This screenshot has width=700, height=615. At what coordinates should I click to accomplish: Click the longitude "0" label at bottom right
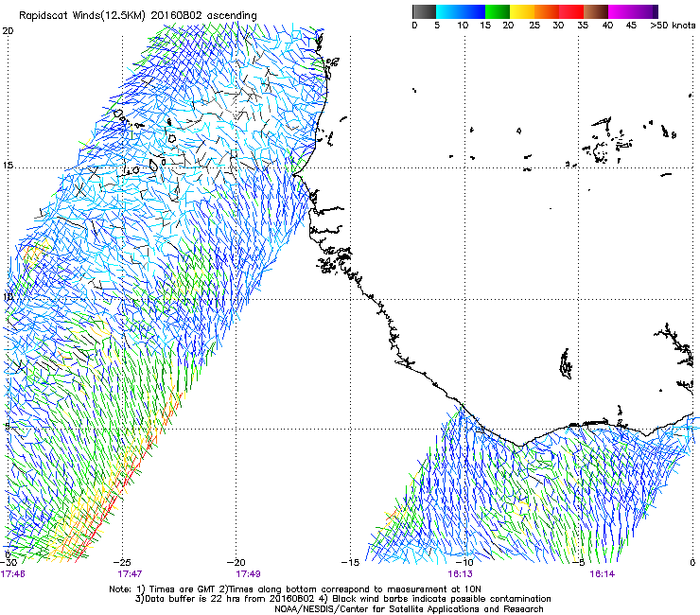coord(692,563)
